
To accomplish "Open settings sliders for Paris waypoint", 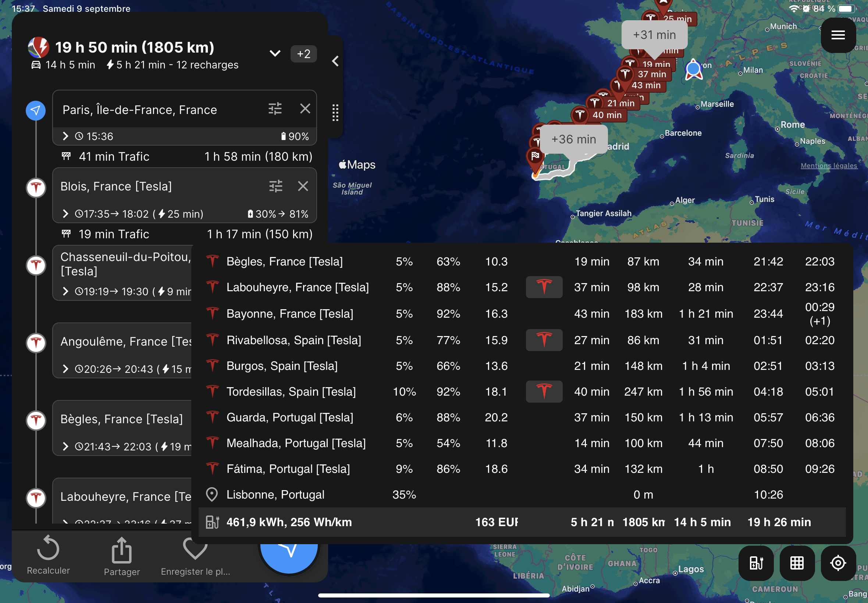I will (275, 109).
